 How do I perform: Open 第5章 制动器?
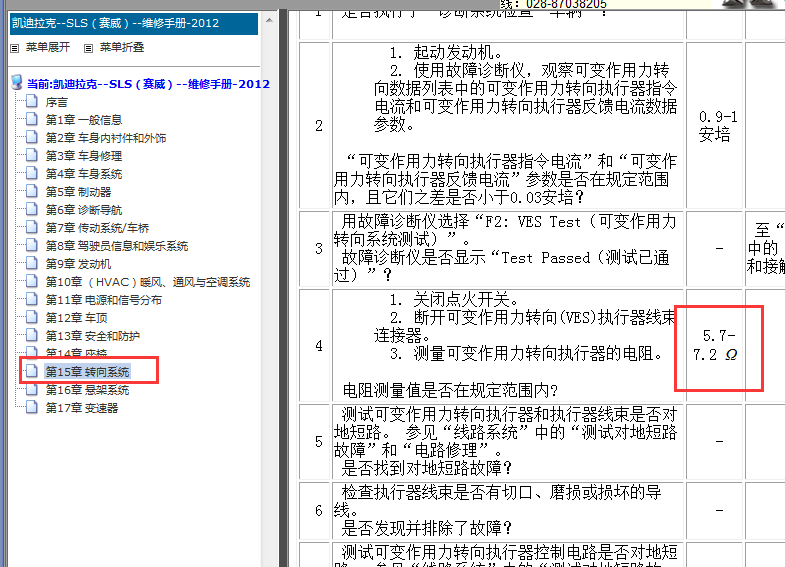79,192
